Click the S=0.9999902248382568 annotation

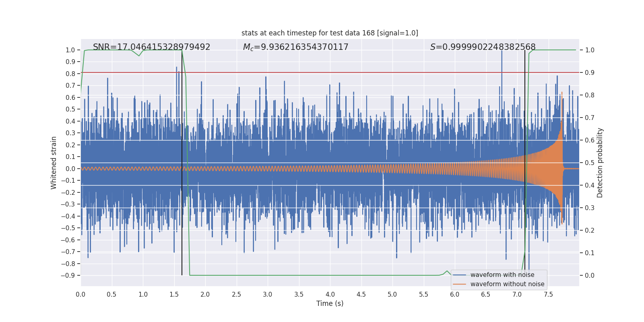coord(483,47)
